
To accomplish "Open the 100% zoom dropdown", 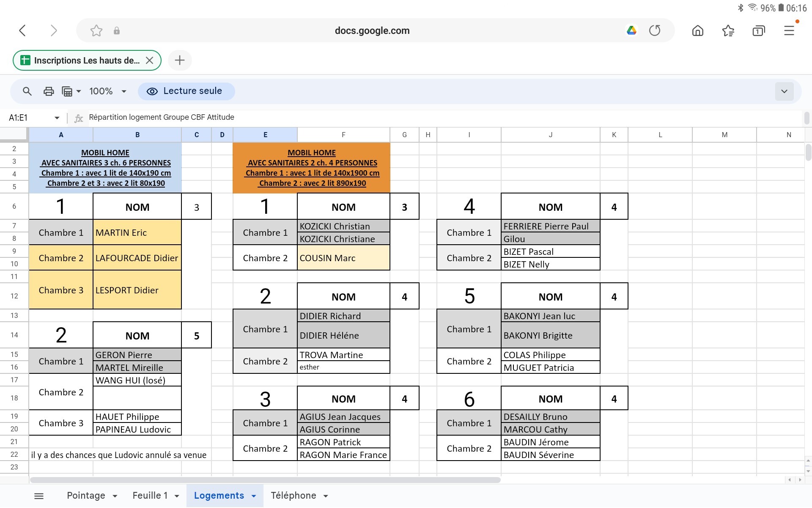I will [108, 91].
